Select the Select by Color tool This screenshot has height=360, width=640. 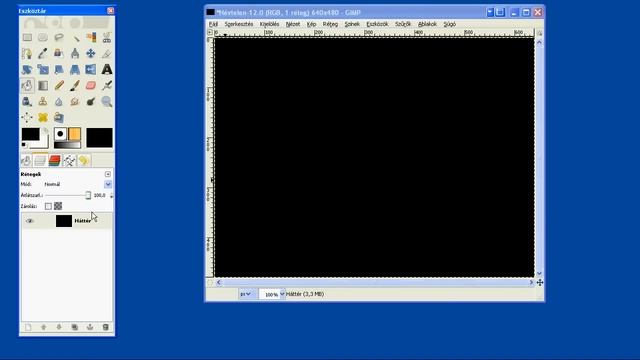point(91,38)
